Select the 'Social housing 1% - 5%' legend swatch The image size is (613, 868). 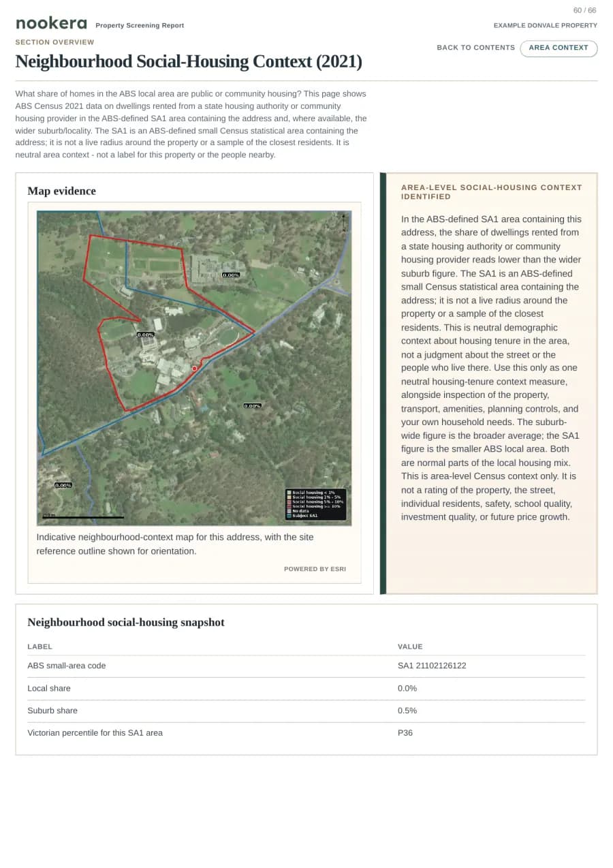289,497
